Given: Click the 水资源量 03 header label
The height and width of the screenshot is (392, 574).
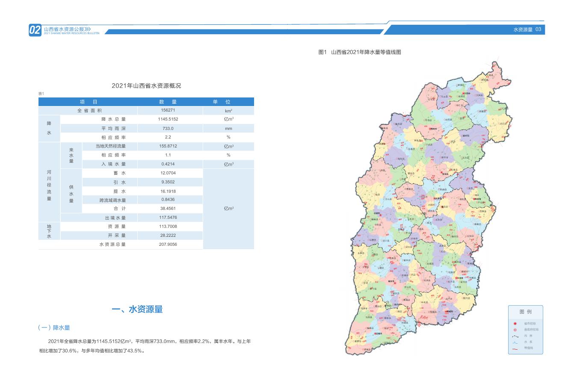Looking at the screenshot, I should [527, 29].
